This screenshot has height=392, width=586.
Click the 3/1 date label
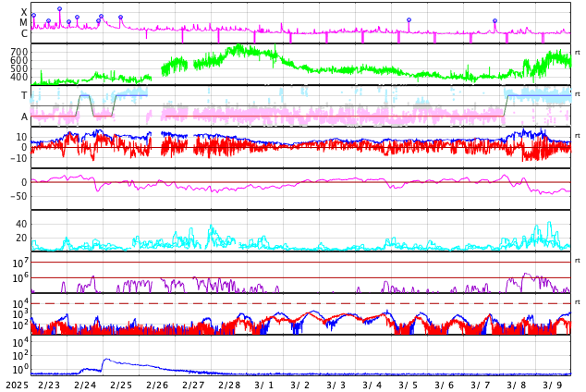click(x=263, y=385)
